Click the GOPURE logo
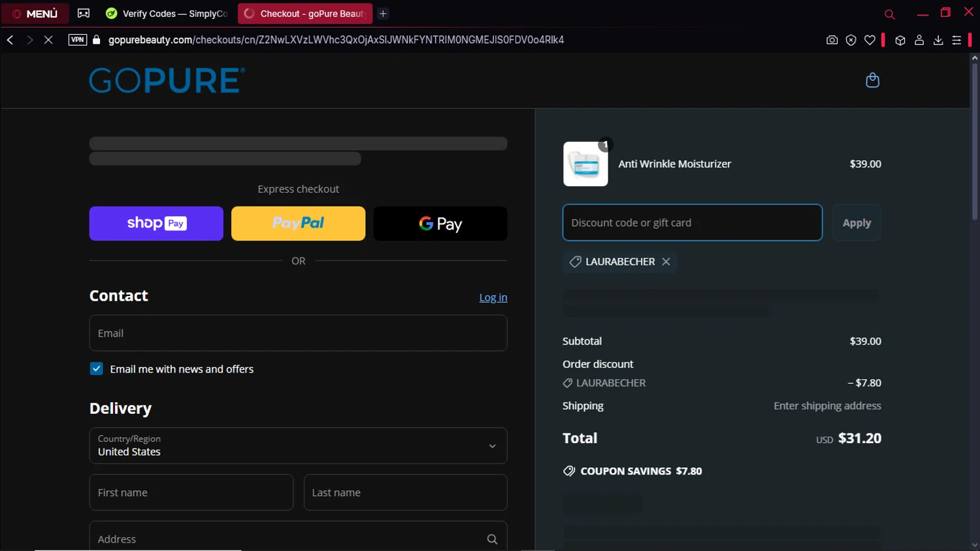The height and width of the screenshot is (551, 980). (167, 80)
